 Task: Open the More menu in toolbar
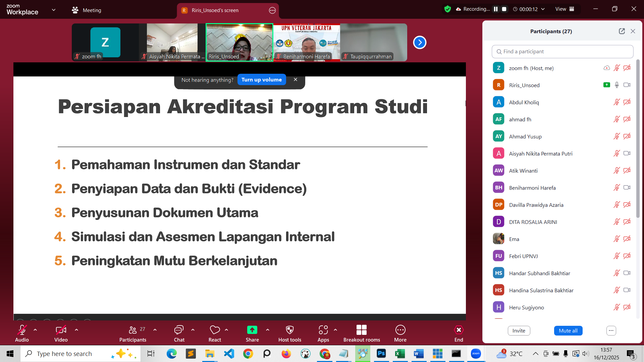[400, 330]
